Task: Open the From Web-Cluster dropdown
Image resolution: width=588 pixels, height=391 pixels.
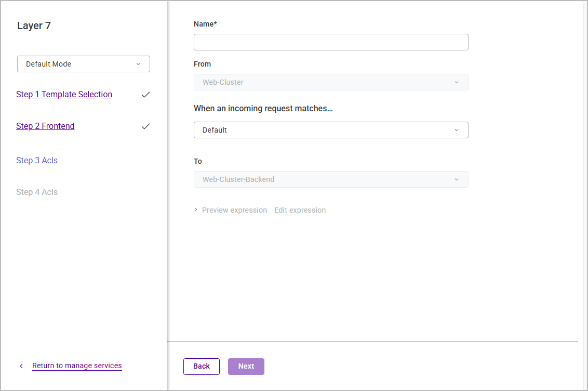Action: 331,82
